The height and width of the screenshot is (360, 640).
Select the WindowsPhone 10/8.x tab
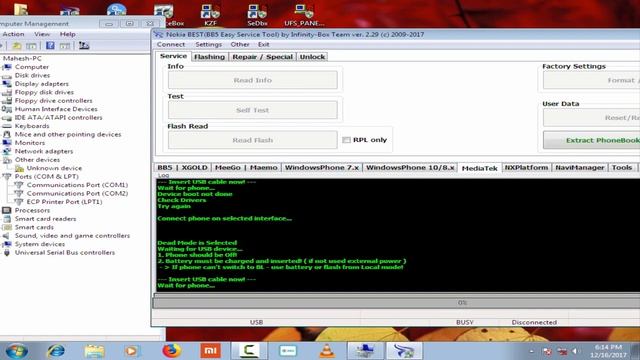410,167
